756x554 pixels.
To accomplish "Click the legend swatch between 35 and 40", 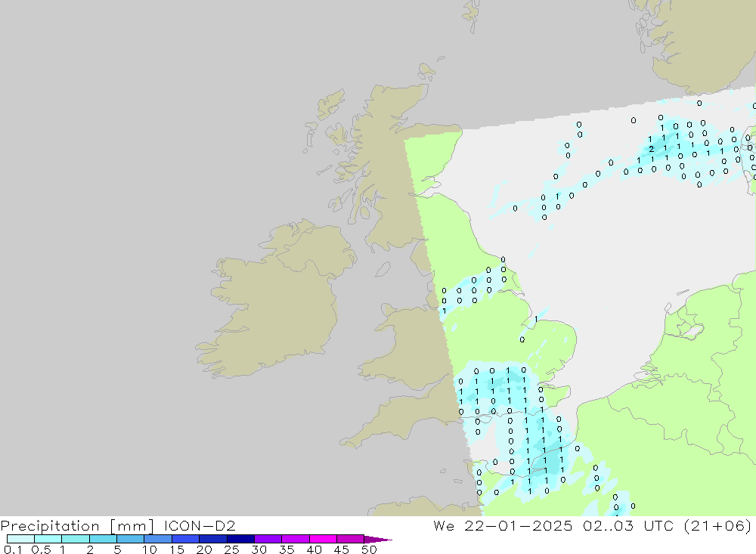I will point(296,539).
